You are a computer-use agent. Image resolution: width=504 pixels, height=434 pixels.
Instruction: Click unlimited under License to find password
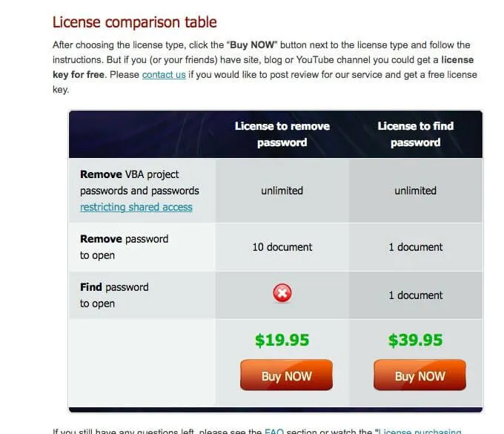[415, 191]
